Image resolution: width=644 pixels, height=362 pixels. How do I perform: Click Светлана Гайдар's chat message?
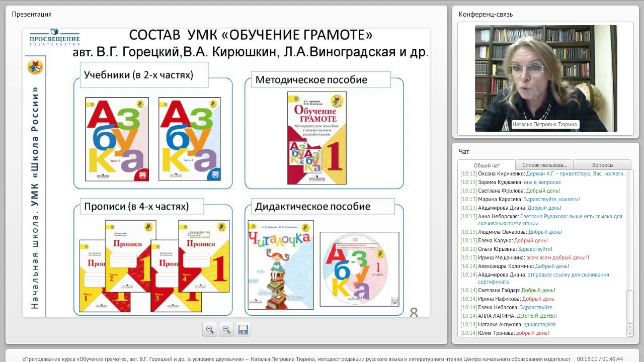508,290
